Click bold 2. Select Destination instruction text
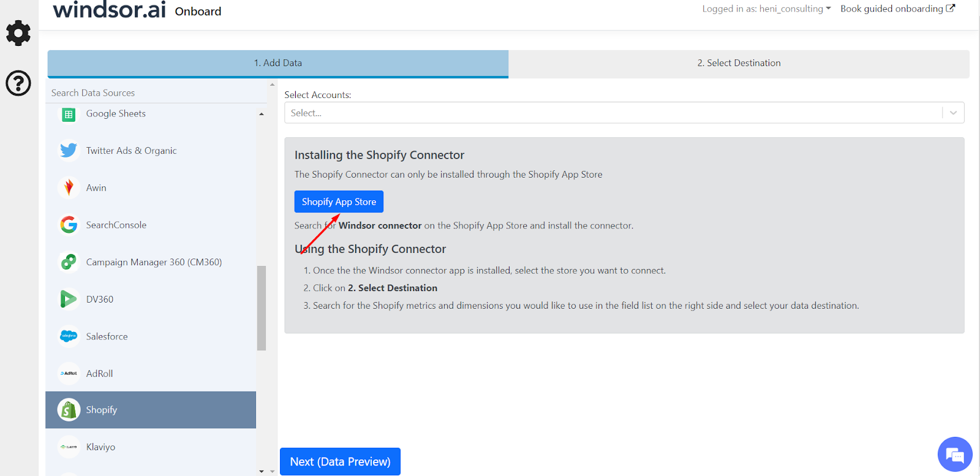This screenshot has height=476, width=980. tap(393, 288)
